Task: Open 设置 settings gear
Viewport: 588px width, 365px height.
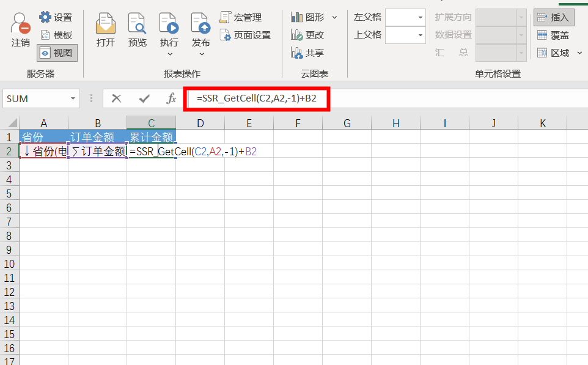Action: pyautogui.click(x=56, y=17)
